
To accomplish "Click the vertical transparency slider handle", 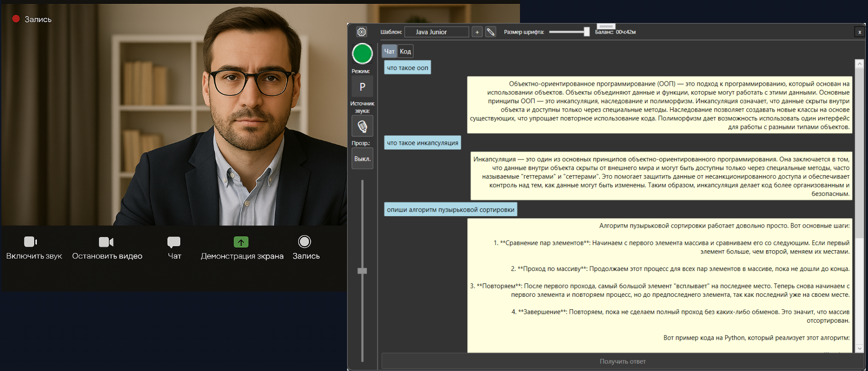I will [362, 271].
